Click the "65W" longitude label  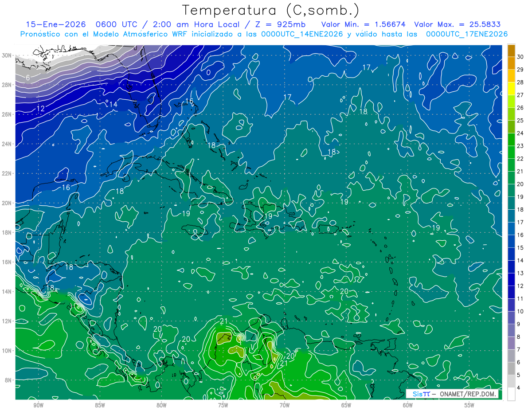[346, 405]
